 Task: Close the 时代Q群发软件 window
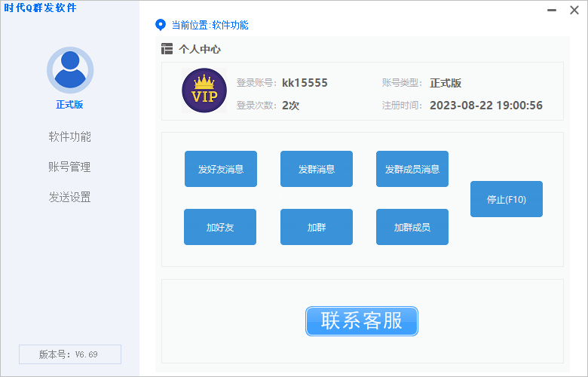574,11
